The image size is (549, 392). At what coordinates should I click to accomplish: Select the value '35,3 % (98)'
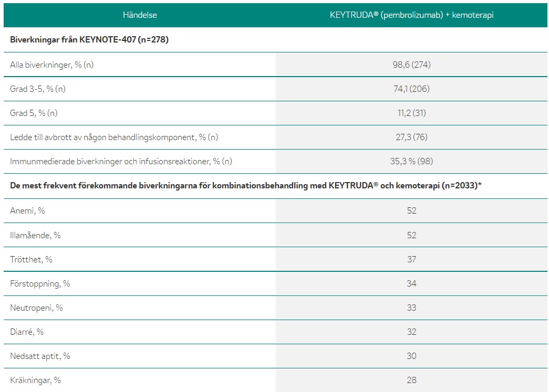coord(411,161)
